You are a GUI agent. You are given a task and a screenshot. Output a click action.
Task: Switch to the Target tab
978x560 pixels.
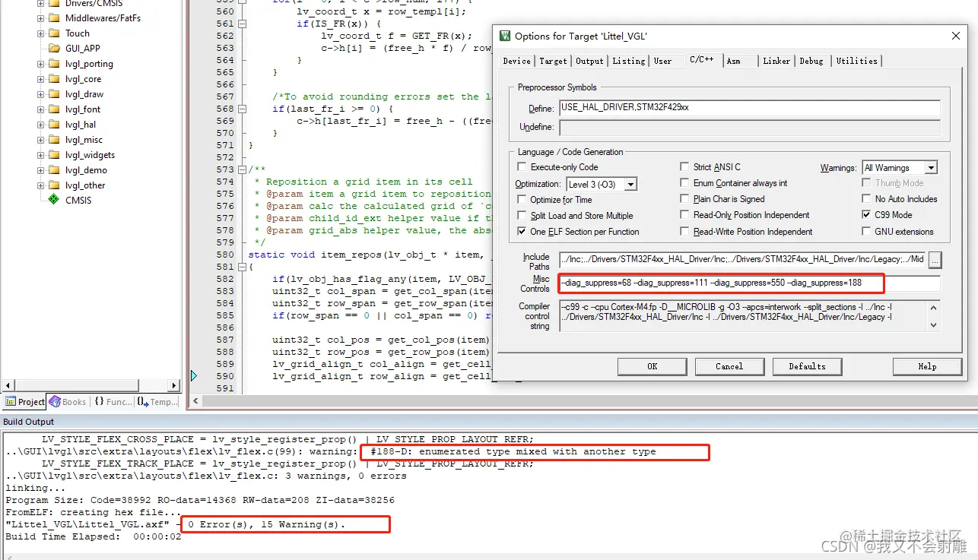click(x=553, y=61)
